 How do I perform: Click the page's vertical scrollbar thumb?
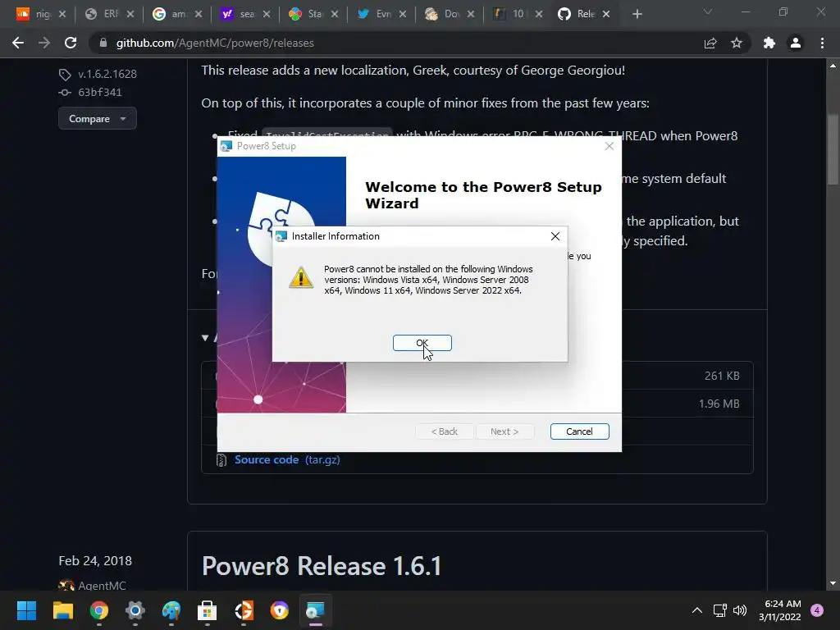(833, 149)
